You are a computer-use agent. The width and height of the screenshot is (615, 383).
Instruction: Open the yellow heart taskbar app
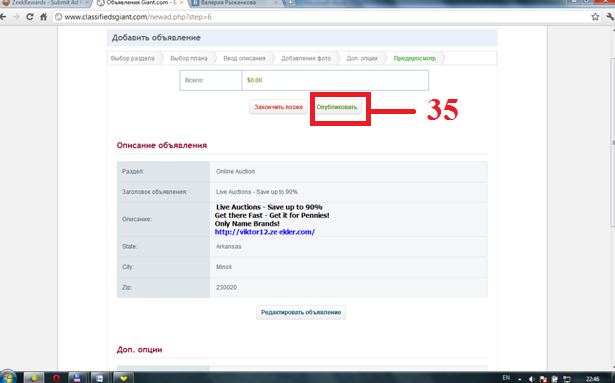pos(124,378)
